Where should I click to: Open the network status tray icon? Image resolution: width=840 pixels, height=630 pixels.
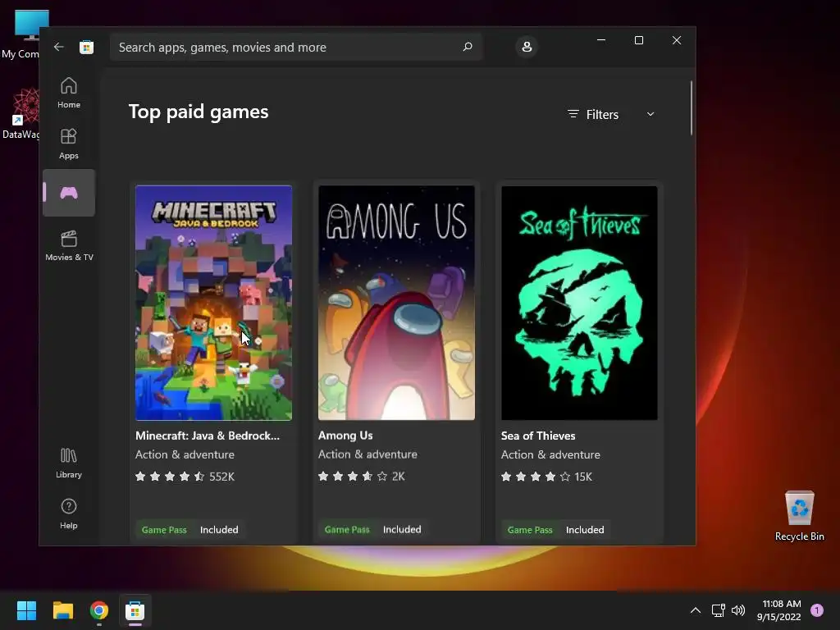(x=718, y=610)
